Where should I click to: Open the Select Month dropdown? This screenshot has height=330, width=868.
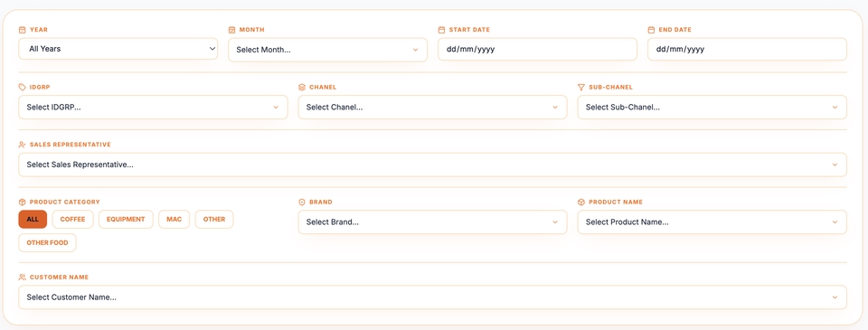click(x=327, y=50)
